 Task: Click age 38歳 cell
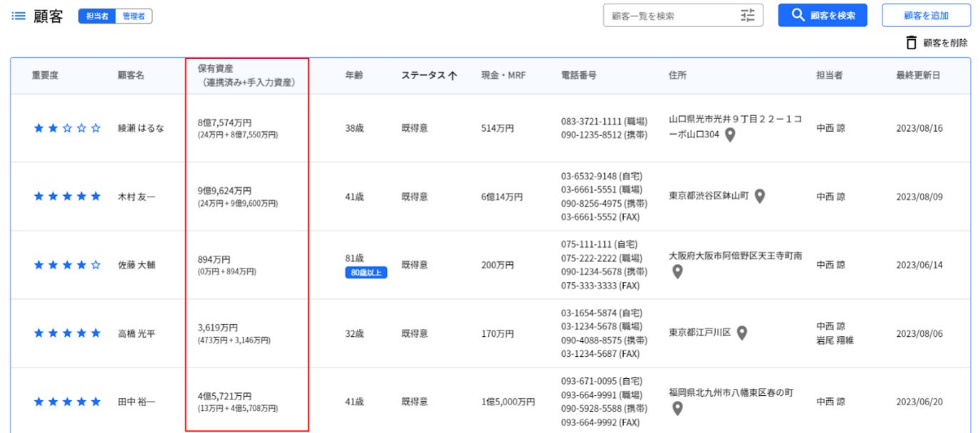click(354, 128)
